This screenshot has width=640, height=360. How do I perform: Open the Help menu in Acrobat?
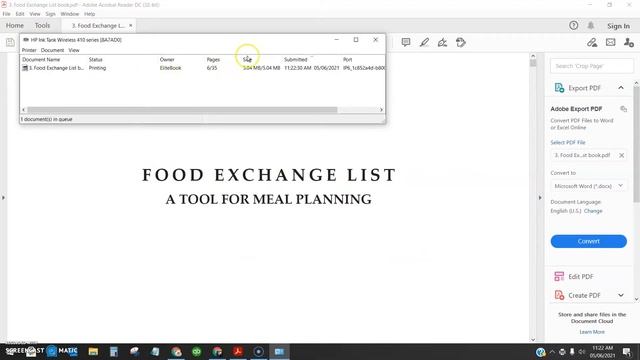[89, 14]
